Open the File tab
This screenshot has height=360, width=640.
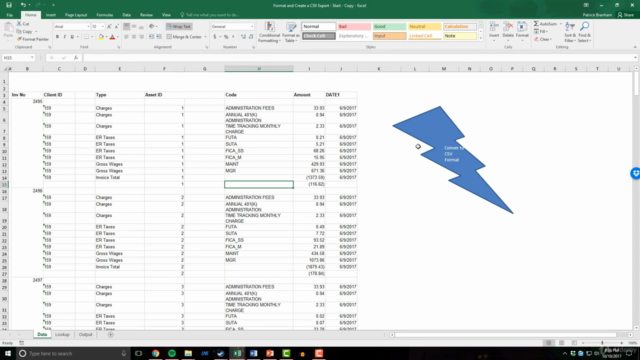pyautogui.click(x=9, y=15)
